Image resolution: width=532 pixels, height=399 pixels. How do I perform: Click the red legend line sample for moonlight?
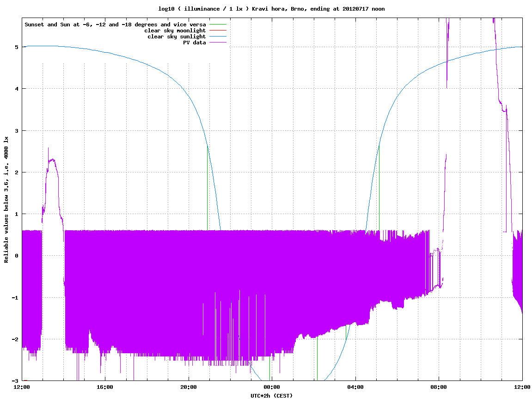218,31
